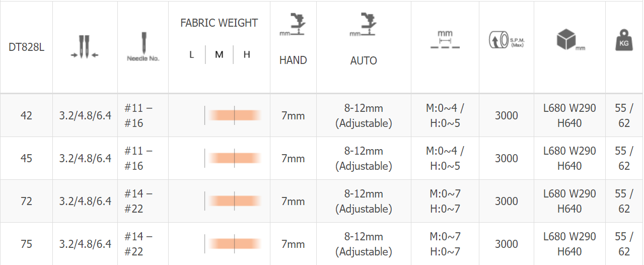This screenshot has width=644, height=265.
Task: Click the KG weight icon
Action: point(624,40)
